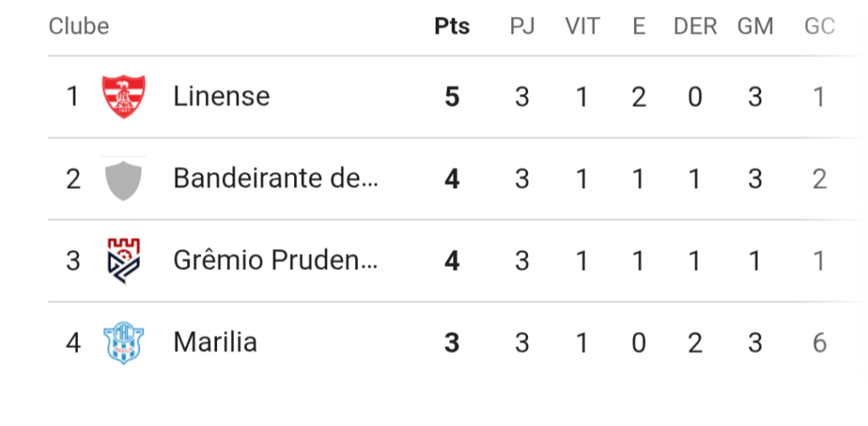The width and height of the screenshot is (868, 426).
Task: Click the Linense club crest icon
Action: tap(124, 97)
